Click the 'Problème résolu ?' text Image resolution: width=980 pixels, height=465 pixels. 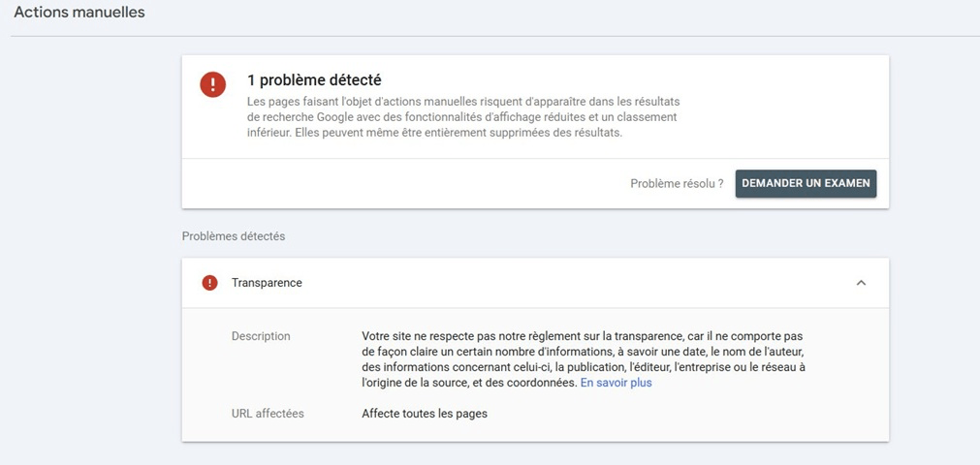(x=677, y=183)
